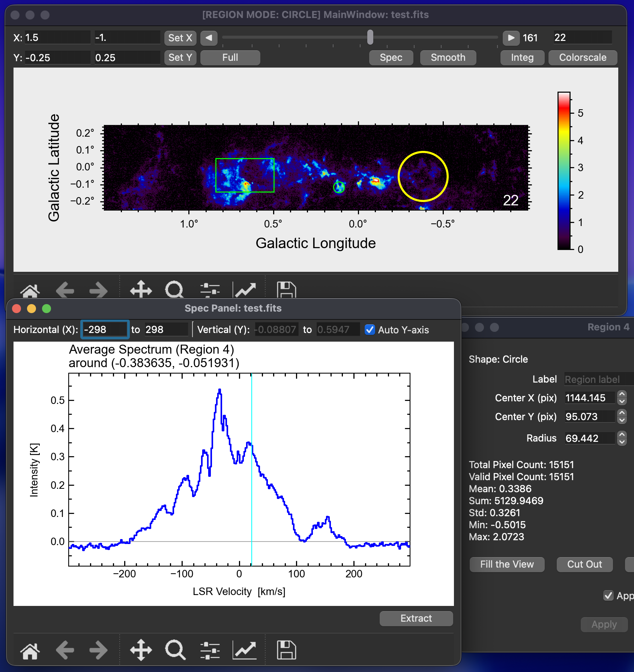
Task: Click Horizontal X start field showing -298
Action: (x=105, y=330)
